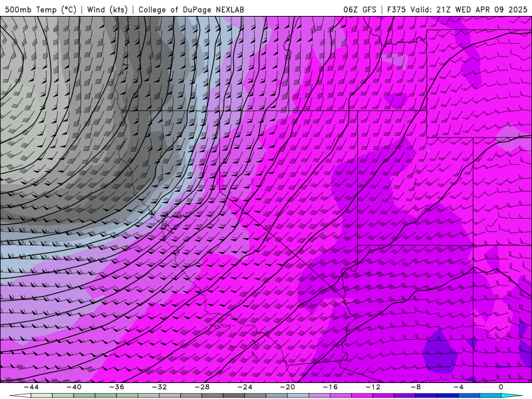Click the "Wind (kts)" header label
Image resolution: width=532 pixels, height=399 pixels.
tap(107, 9)
